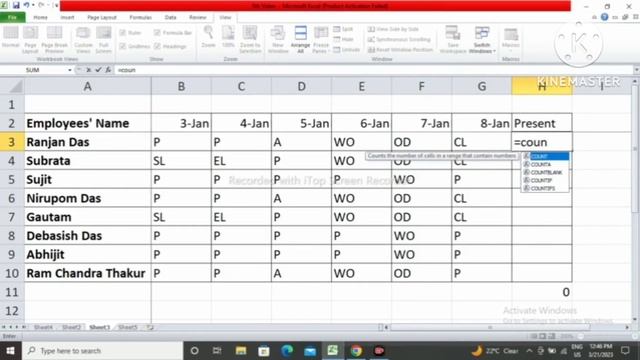The width and height of the screenshot is (640, 360).
Task: Select COUNTIFS from the autocomplete list
Action: click(x=546, y=188)
